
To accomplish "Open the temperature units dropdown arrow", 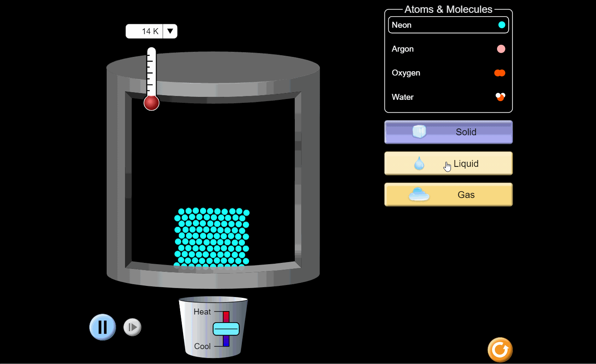I will coord(170,31).
